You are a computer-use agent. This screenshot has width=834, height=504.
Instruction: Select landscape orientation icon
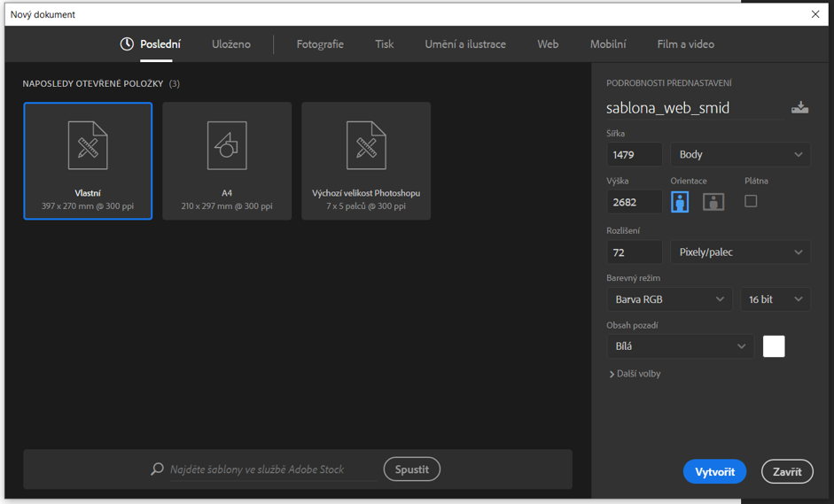point(713,202)
